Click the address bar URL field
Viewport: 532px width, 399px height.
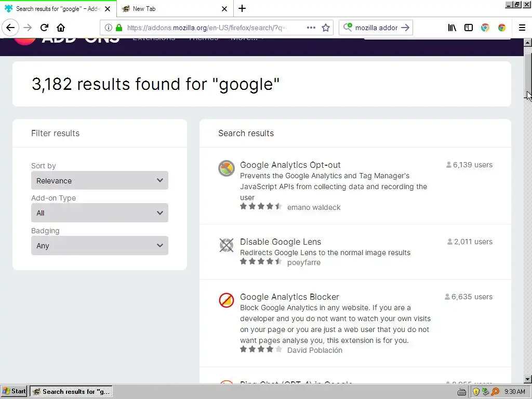(207, 28)
